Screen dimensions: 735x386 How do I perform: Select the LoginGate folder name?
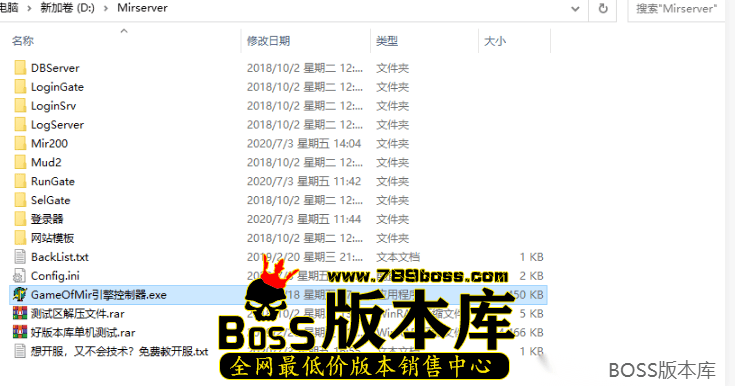click(57, 87)
